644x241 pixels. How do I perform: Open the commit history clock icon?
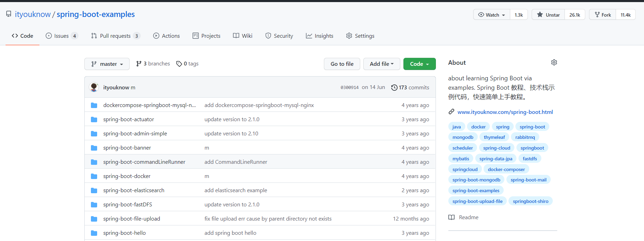pos(394,88)
